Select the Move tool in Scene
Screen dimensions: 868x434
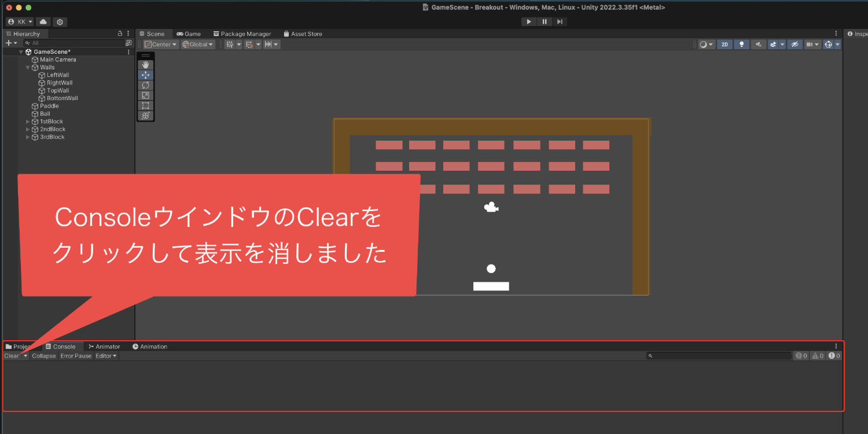(x=145, y=75)
